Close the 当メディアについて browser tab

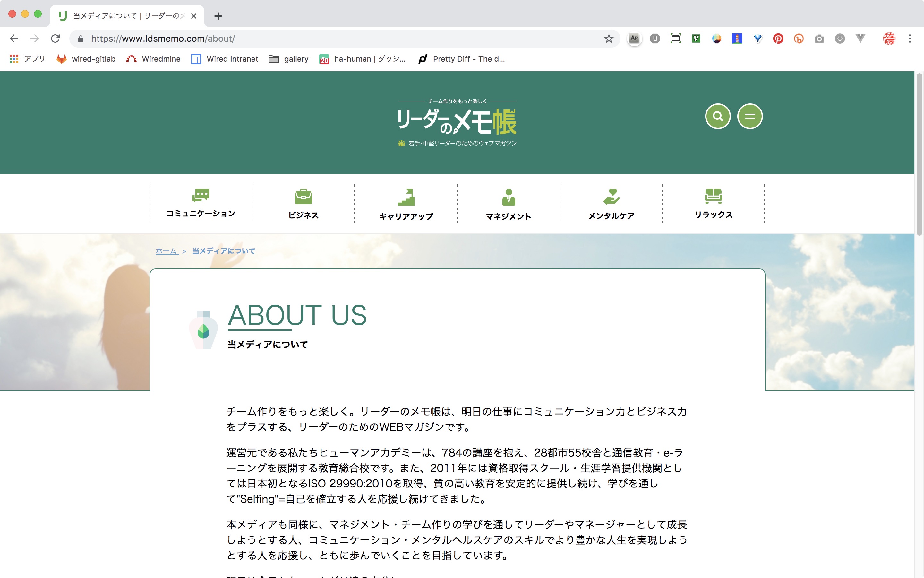(x=193, y=16)
